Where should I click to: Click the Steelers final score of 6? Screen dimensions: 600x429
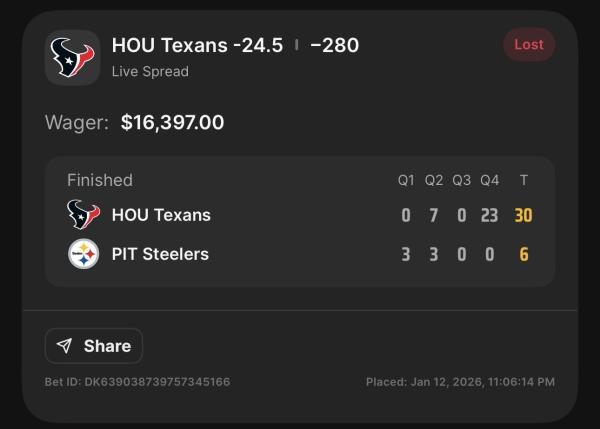tap(524, 254)
